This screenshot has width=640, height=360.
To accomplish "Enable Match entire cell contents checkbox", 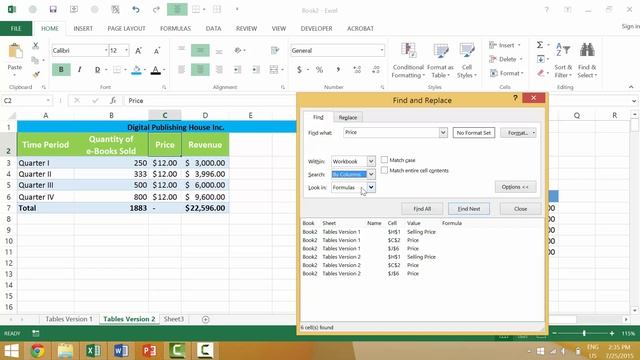I will click(x=384, y=171).
